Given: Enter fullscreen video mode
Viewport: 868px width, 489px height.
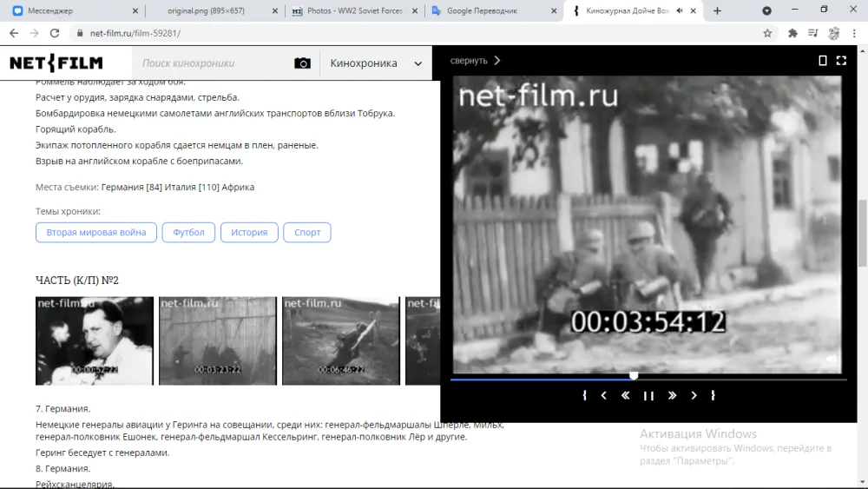Looking at the screenshot, I should tap(841, 60).
